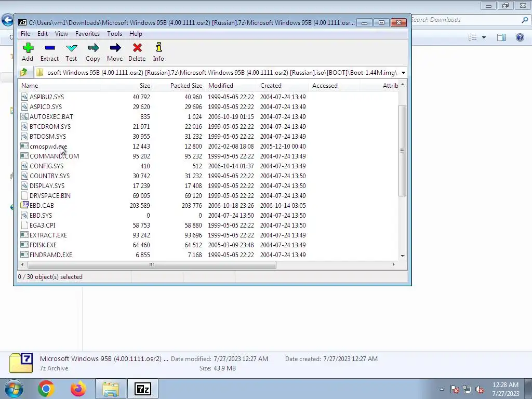Switch to Windows Explorer taskbar button
Image resolution: width=532 pixels, height=399 pixels.
pos(111,389)
